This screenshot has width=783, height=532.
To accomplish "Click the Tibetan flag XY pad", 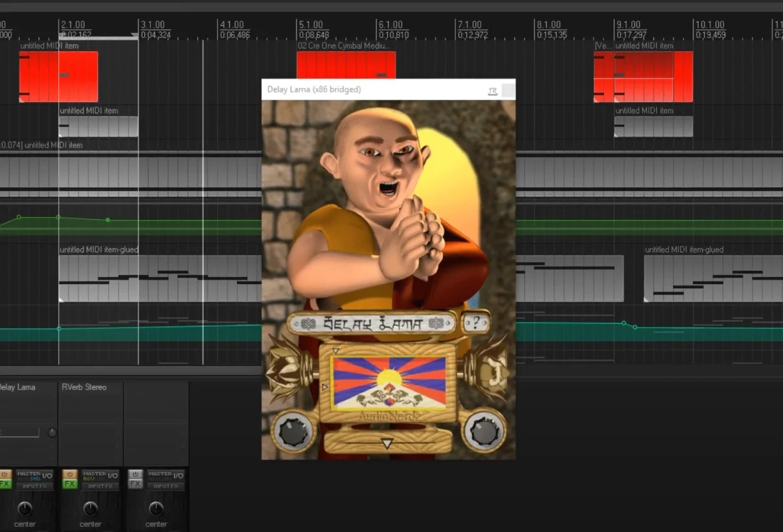I will (x=389, y=382).
